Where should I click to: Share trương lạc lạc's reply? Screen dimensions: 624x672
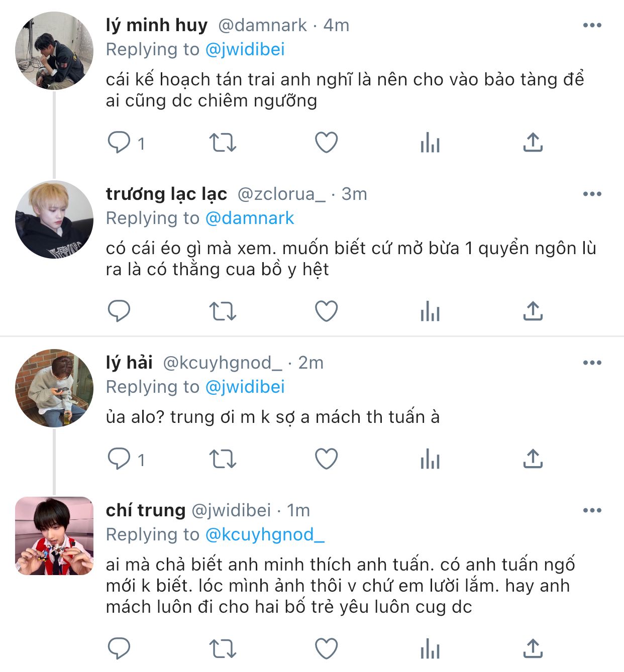click(533, 311)
